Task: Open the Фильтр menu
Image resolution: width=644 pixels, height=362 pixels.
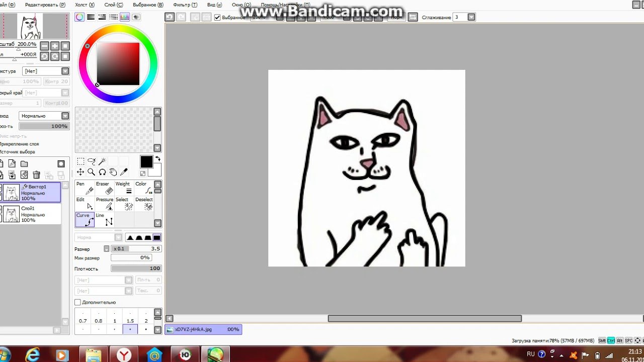Action: click(187, 5)
